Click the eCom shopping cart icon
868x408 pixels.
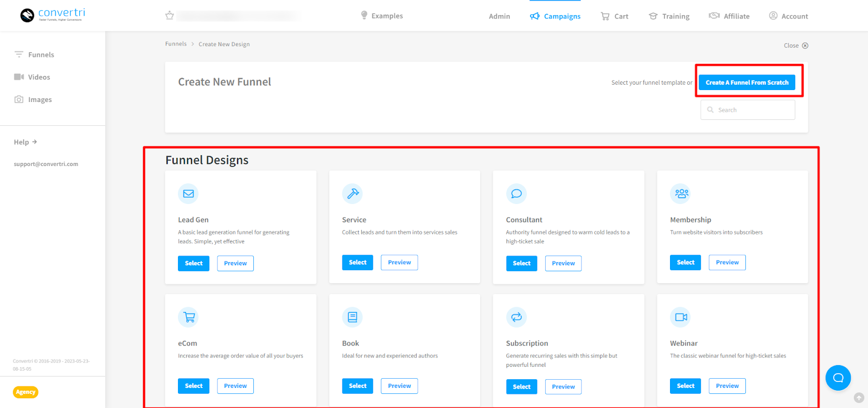188,317
